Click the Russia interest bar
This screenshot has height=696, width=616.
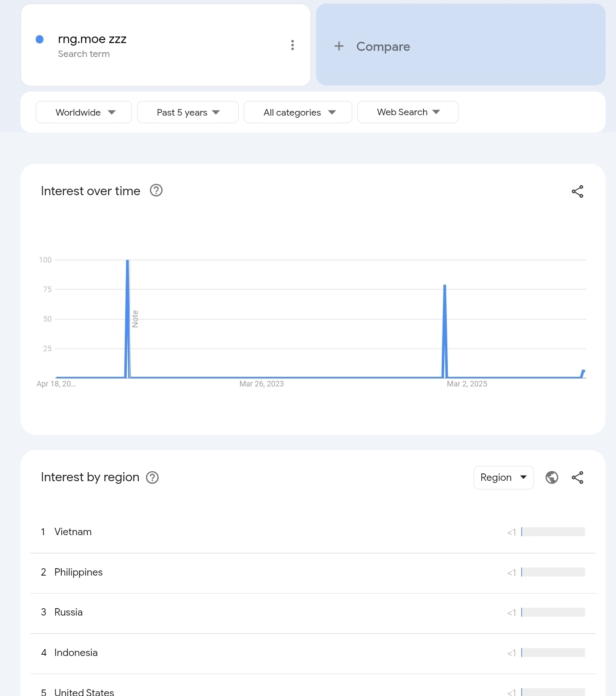[553, 613]
